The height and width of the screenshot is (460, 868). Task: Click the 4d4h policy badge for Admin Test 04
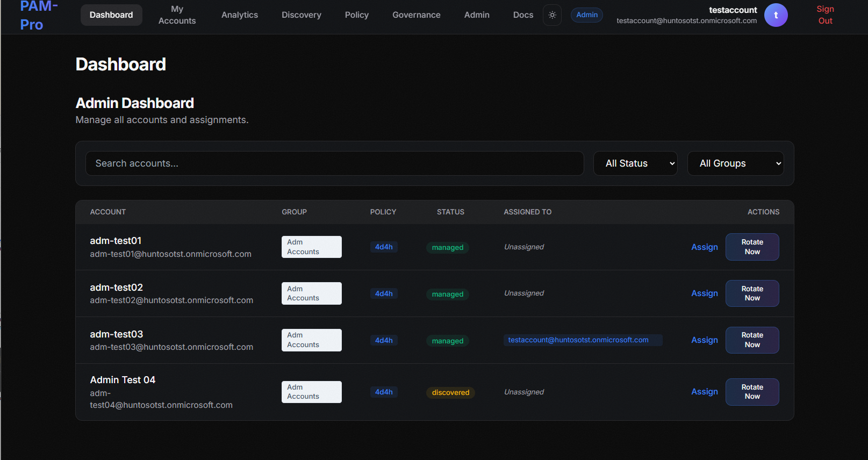click(384, 392)
